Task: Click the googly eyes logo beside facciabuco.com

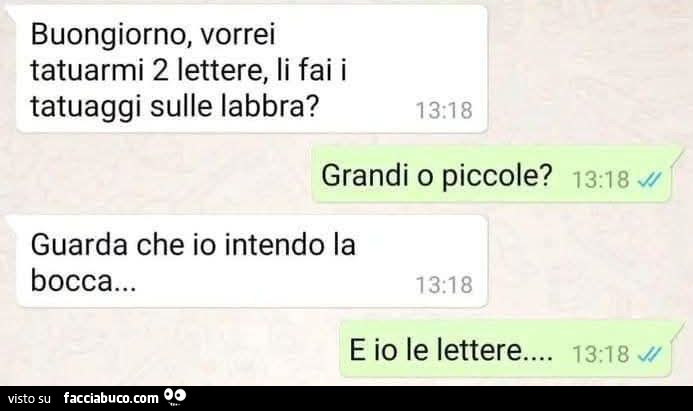Action: coord(175,396)
